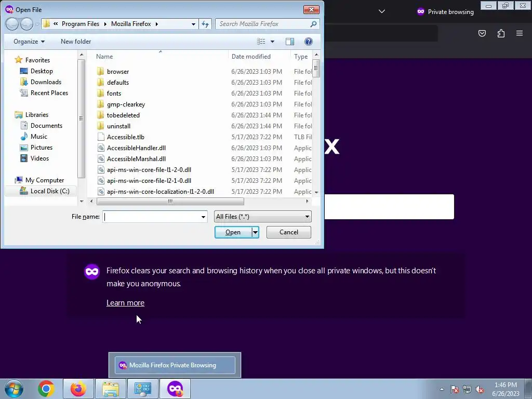Click the Save to Pocket icon in Firefox
Image resolution: width=532 pixels, height=399 pixels.
coord(482,33)
